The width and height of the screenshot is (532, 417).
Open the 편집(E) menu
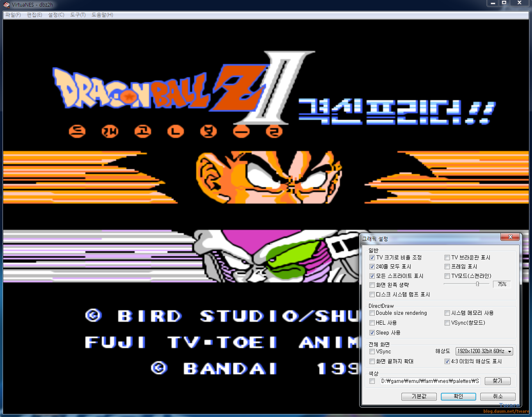34,15
